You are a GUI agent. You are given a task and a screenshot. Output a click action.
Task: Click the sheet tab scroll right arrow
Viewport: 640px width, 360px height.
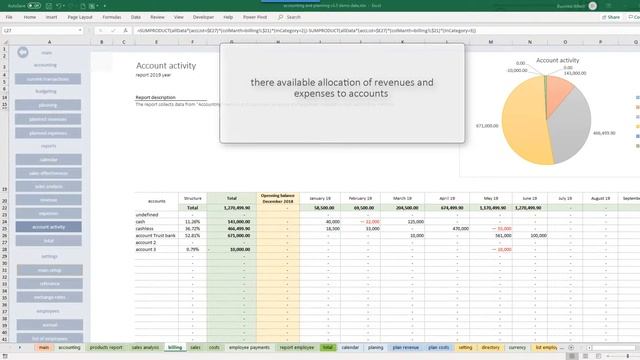tap(20, 347)
